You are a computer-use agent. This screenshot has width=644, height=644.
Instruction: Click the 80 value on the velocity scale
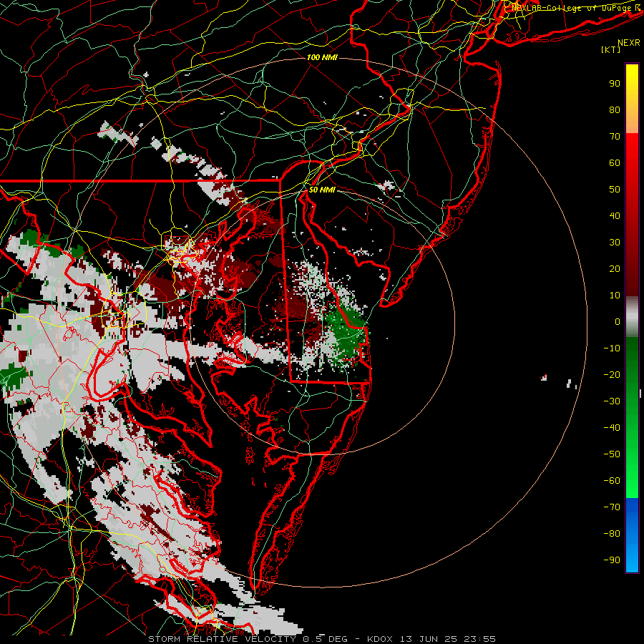click(x=615, y=109)
